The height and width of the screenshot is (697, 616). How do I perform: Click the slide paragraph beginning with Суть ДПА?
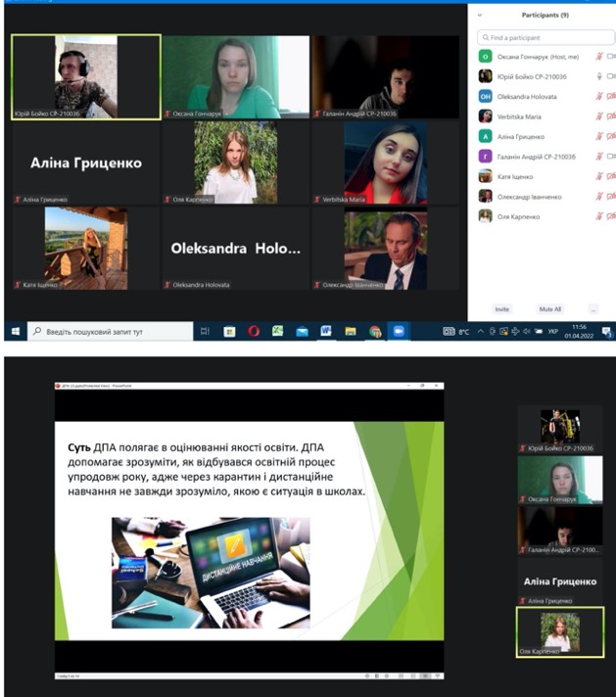tap(216, 470)
